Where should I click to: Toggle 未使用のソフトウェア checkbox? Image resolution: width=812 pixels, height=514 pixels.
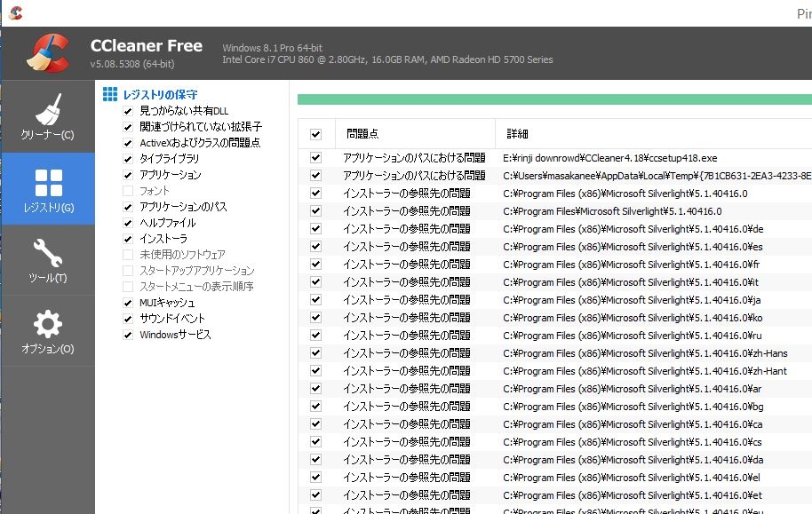click(x=128, y=255)
